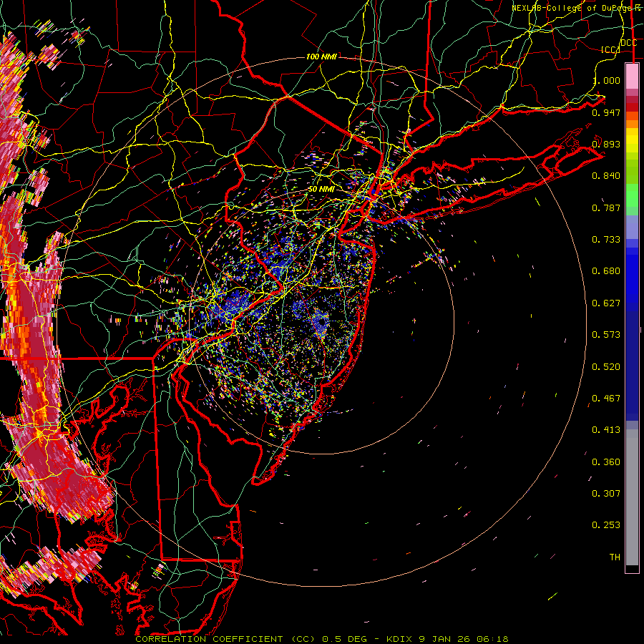Click the 50 NMI range ring label
This screenshot has width=644, height=644.
(321, 190)
